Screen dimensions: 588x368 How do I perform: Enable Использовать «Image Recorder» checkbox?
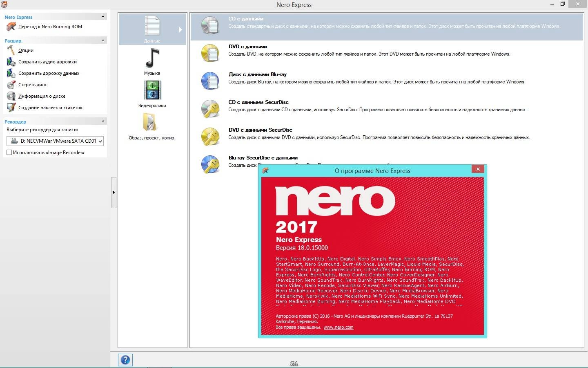click(x=9, y=153)
